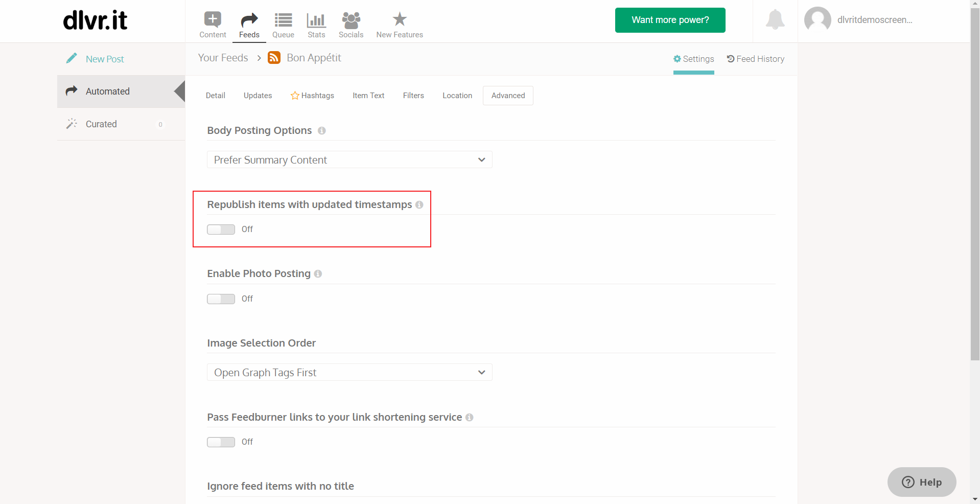
Task: Select the Advanced tab
Action: click(x=508, y=96)
